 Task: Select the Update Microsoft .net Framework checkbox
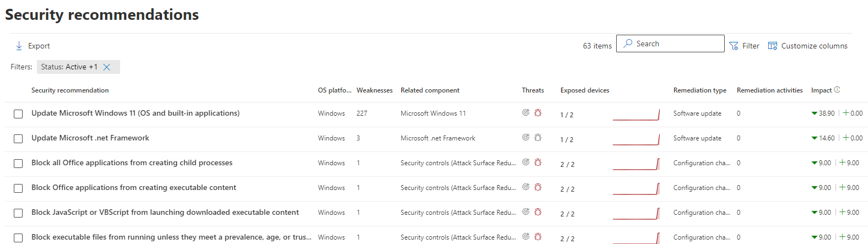tap(18, 139)
